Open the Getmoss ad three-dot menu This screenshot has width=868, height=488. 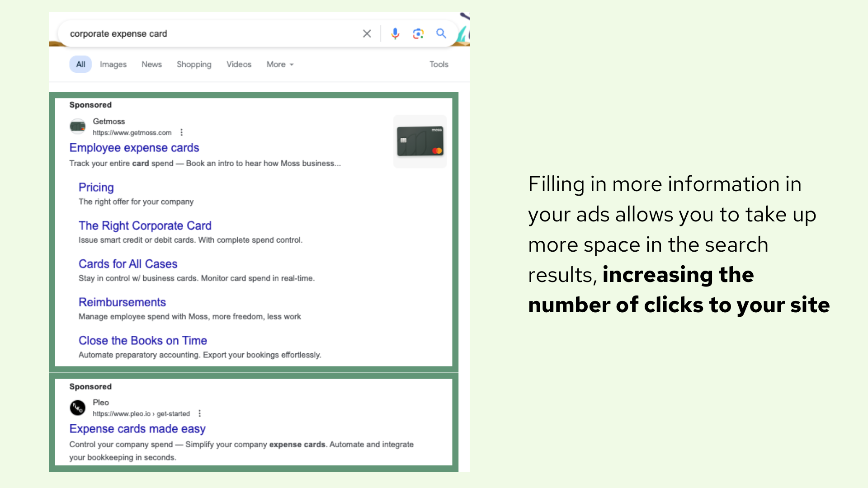pyautogui.click(x=181, y=132)
